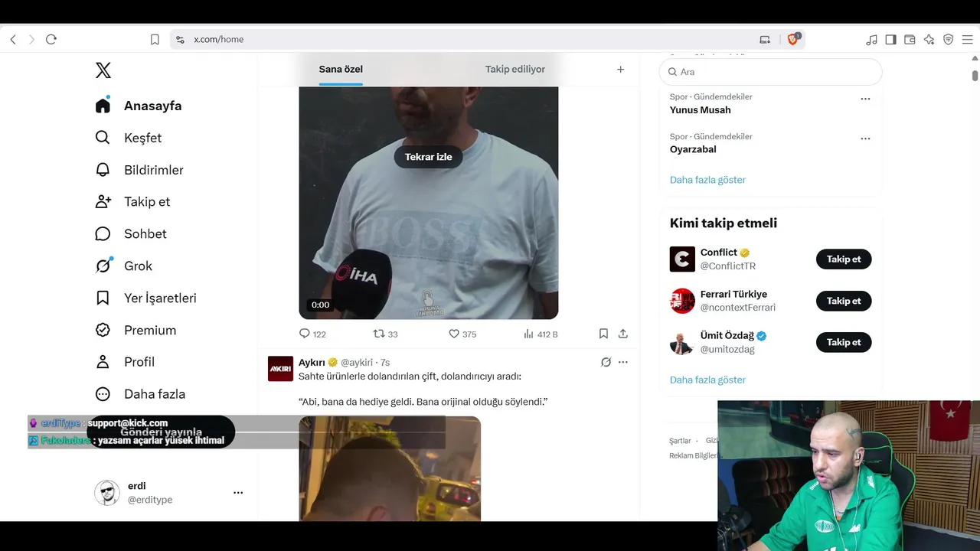Image resolution: width=980 pixels, height=551 pixels.
Task: Open the Bildirimler bell icon
Action: click(x=103, y=170)
